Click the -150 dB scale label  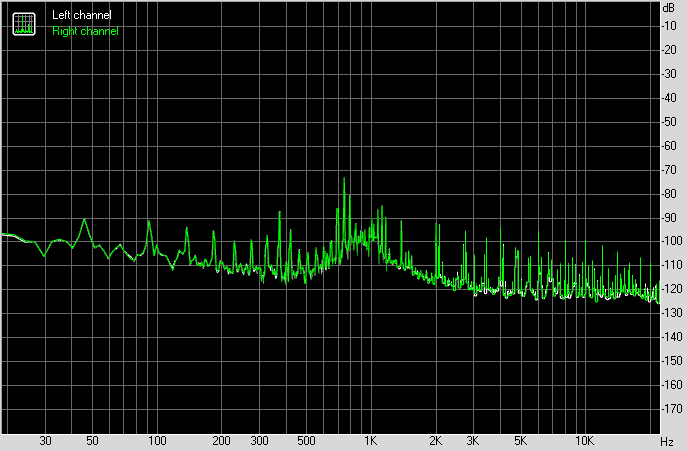(x=672, y=361)
